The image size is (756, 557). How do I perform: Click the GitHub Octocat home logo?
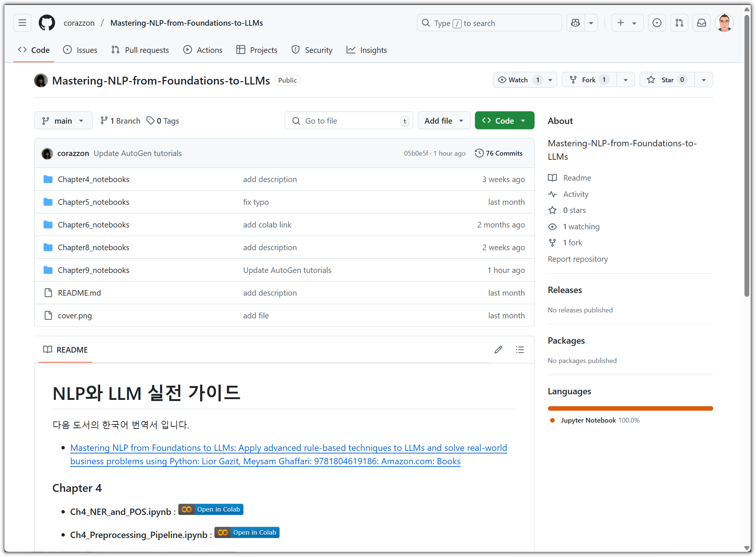coord(47,23)
